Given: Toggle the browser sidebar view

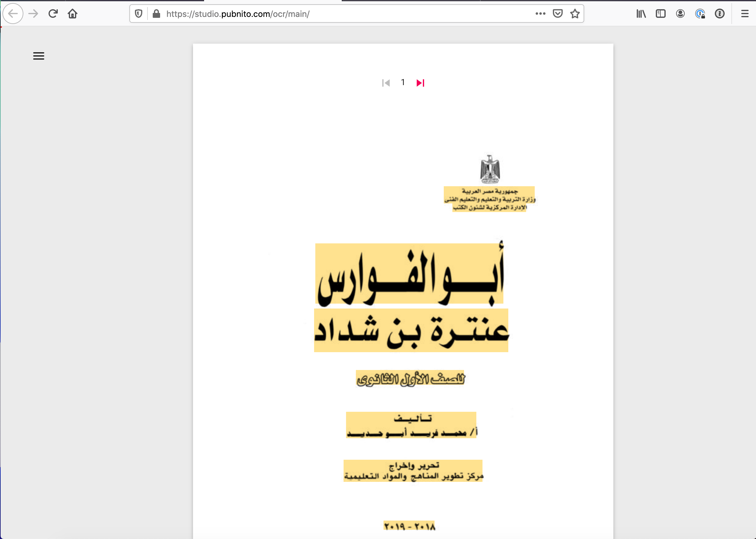Looking at the screenshot, I should click(661, 14).
